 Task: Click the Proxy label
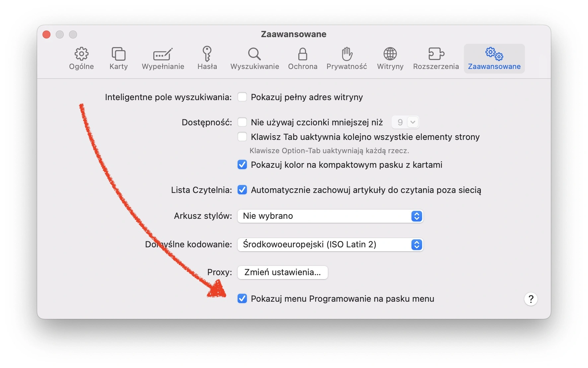[x=220, y=272]
